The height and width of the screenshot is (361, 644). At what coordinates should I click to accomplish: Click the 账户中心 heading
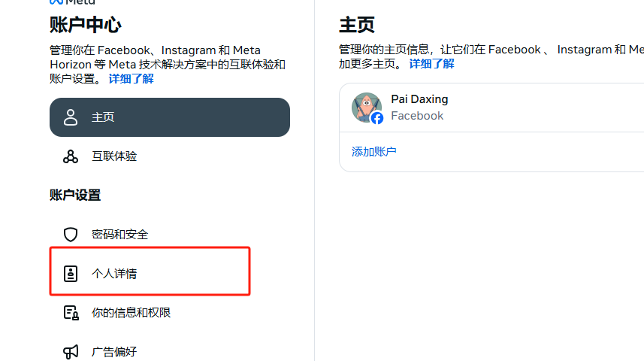click(86, 26)
